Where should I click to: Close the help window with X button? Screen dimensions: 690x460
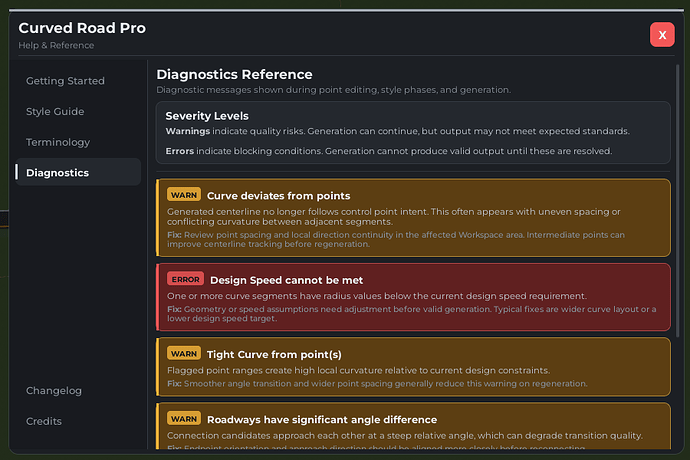click(x=662, y=34)
